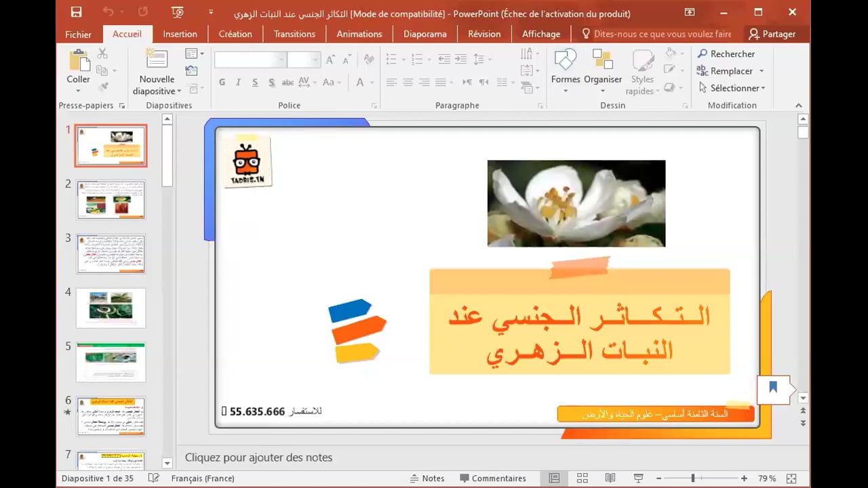Toggle underline S formatting

255,82
